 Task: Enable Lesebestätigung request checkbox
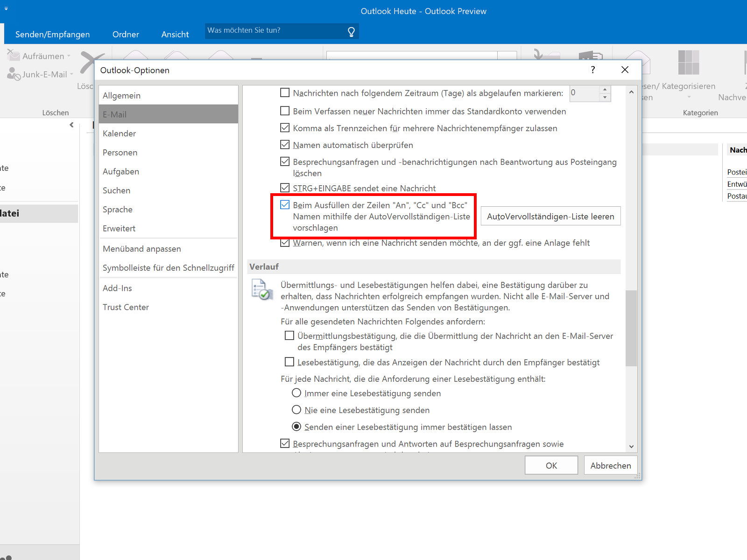pyautogui.click(x=289, y=362)
